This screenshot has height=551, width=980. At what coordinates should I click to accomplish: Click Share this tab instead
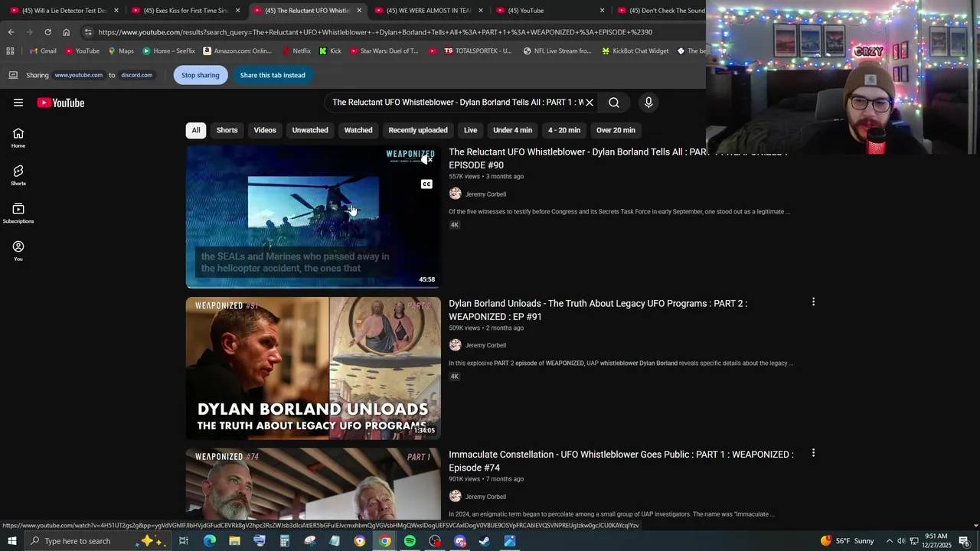(273, 75)
